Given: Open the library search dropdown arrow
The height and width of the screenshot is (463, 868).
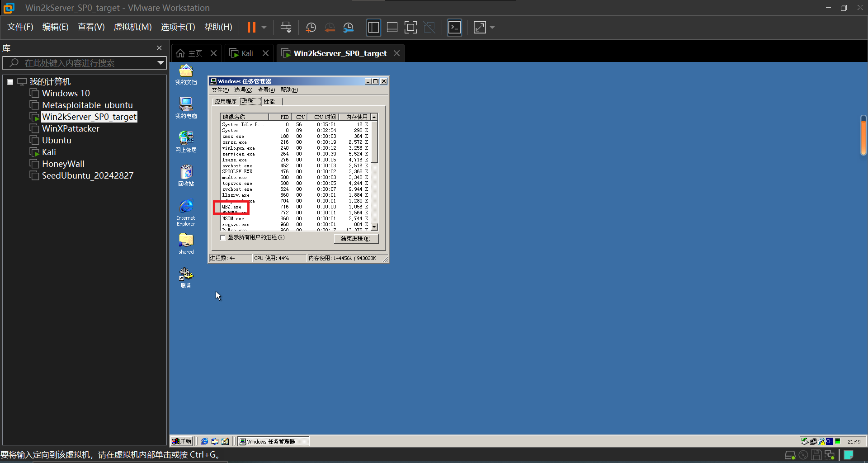Looking at the screenshot, I should 160,63.
